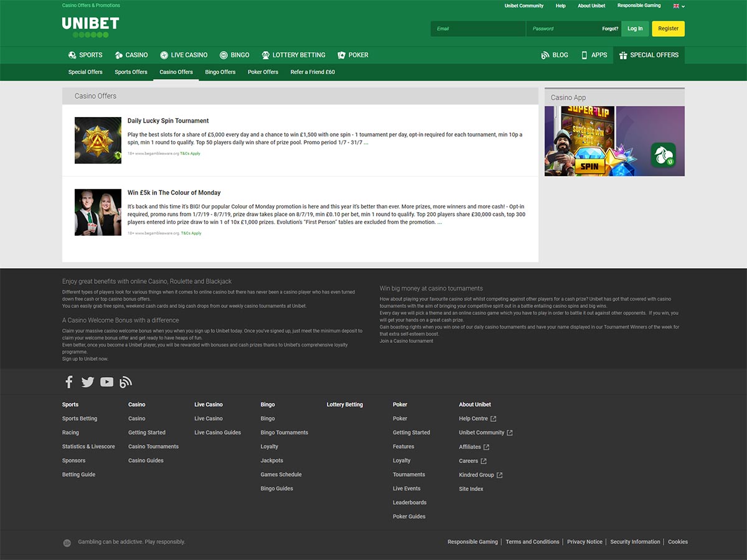Open Win £5k in The Colour of Monday title
Screen dimensions: 747x560
tap(174, 193)
